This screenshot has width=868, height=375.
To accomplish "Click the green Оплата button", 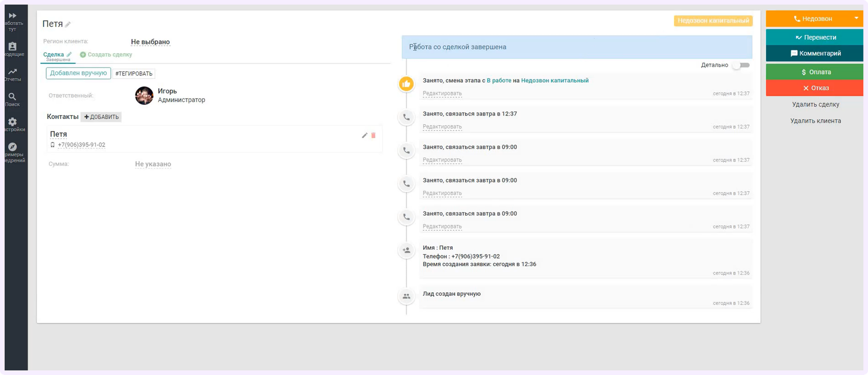I will coord(815,72).
